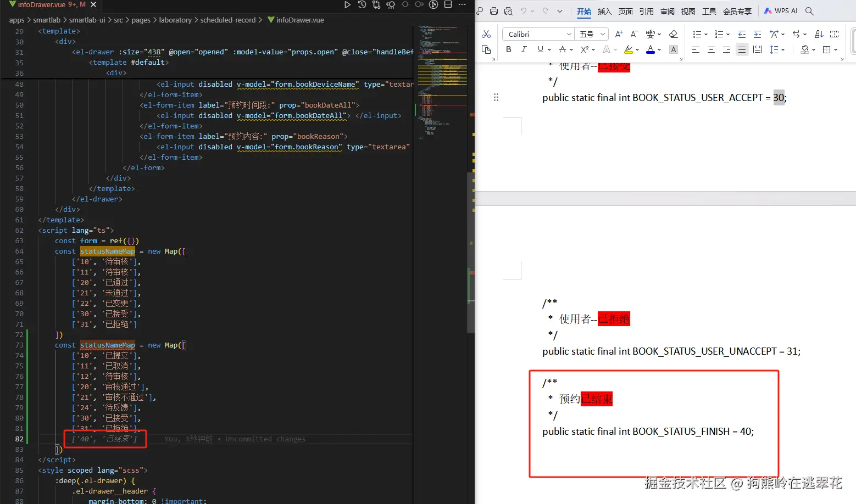Click the clear formatting eraser icon
This screenshot has width=856, height=504.
pos(673,34)
